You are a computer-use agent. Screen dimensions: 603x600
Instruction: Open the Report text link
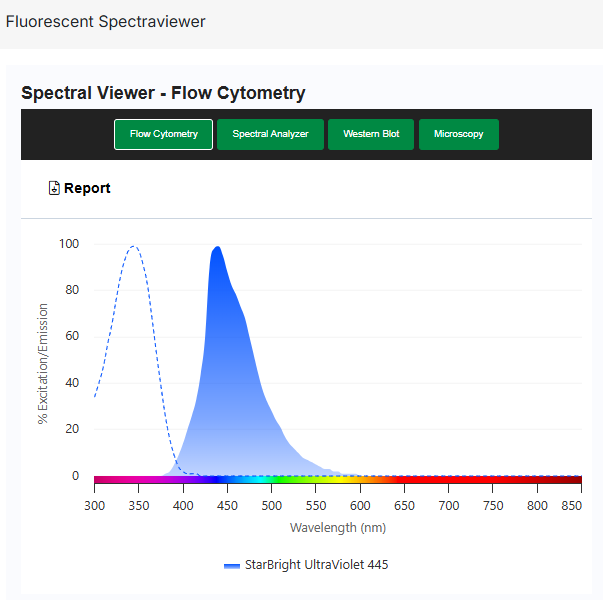pyautogui.click(x=87, y=188)
